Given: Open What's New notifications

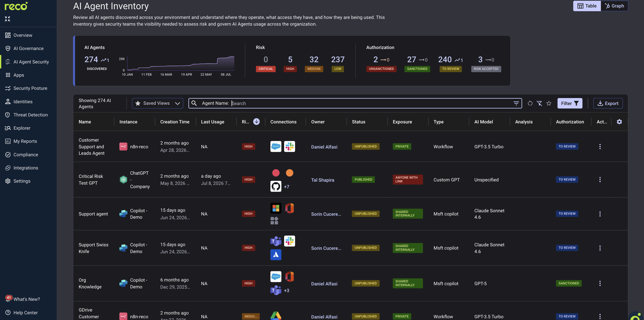Looking at the screenshot, I should (27, 299).
